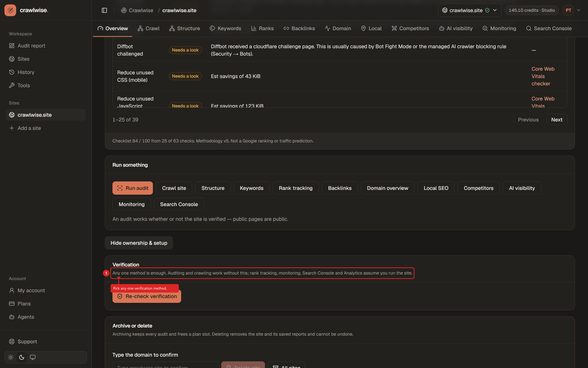Screen dimensions: 588x368
Task: Switch to light theme
Action: coord(11,357)
